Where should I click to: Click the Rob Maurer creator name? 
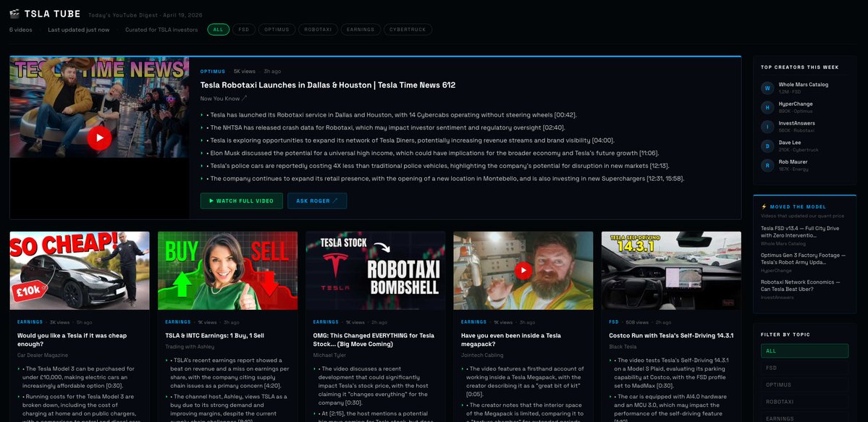(x=793, y=162)
